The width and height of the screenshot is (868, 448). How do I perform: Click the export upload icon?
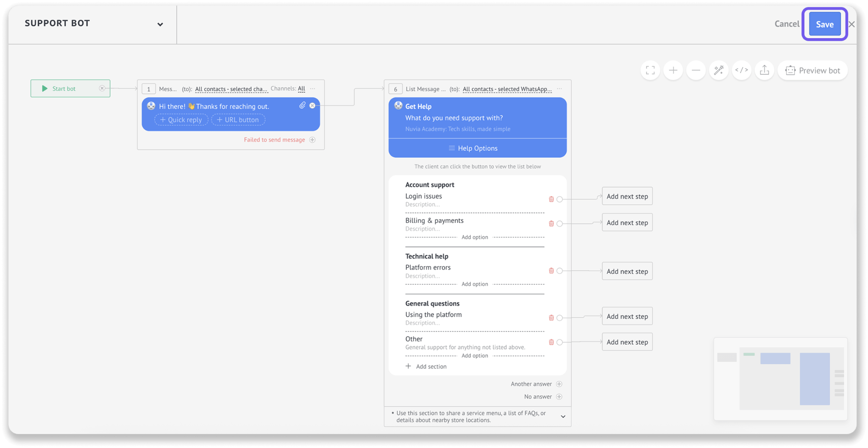[x=765, y=70]
